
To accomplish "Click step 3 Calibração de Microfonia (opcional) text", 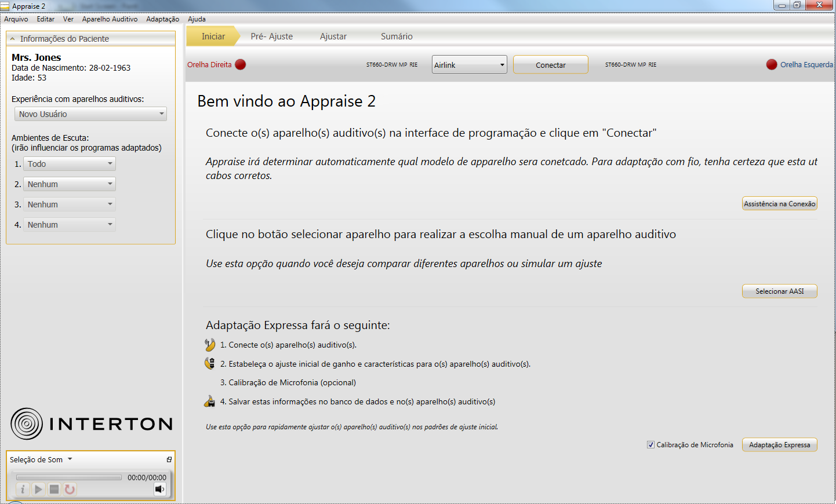I will (x=288, y=382).
